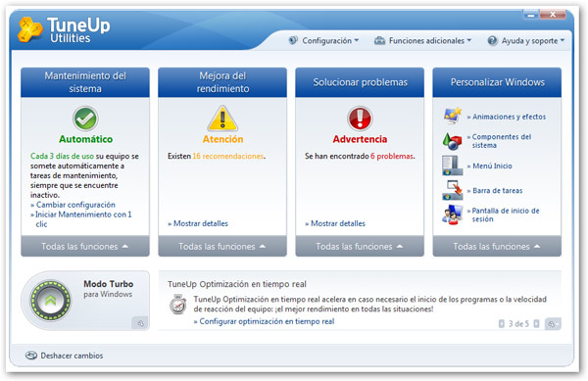588x381 pixels.
Task: Toggle the Modo Turbo round switch
Action: coord(50,301)
